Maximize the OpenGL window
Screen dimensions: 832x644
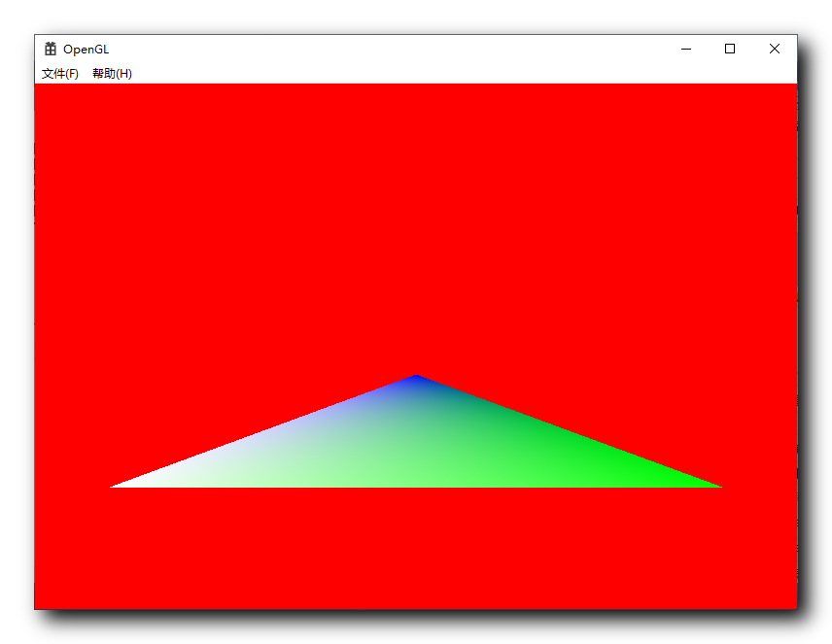click(730, 49)
